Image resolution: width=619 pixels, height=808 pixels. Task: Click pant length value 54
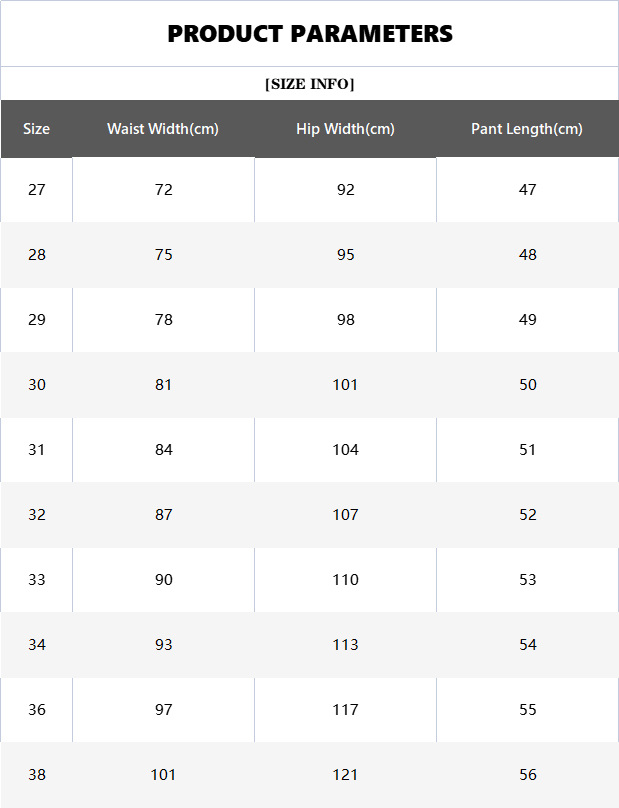pyautogui.click(x=527, y=644)
